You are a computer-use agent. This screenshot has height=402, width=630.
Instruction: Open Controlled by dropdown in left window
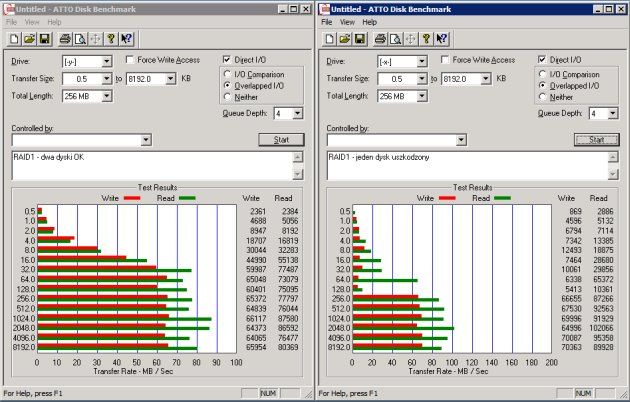pos(146,140)
